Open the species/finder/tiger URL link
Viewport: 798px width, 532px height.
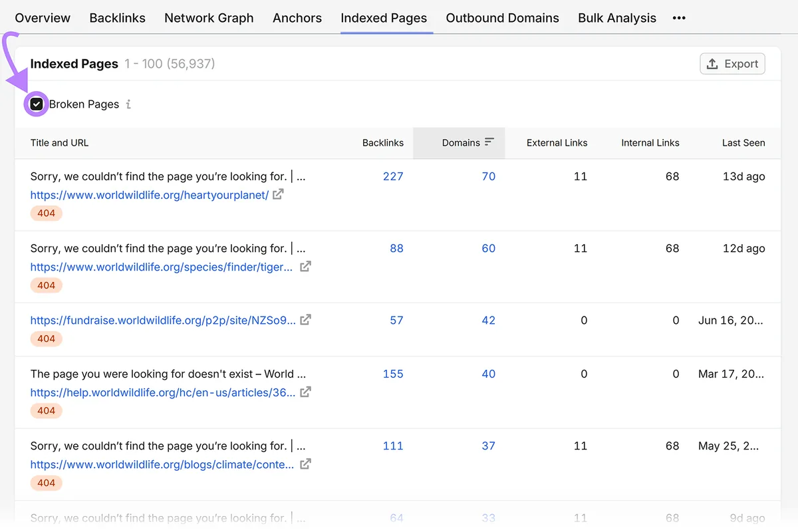162,267
